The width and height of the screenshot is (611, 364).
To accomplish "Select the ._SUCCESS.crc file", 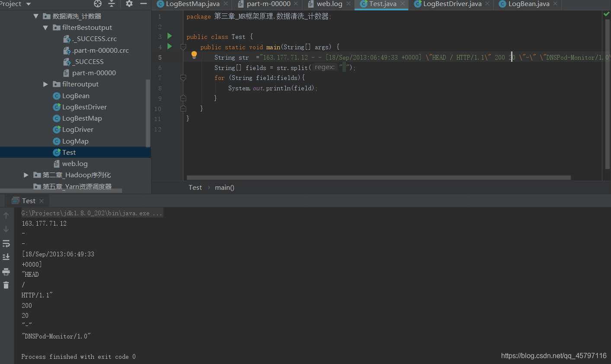I will click(90, 39).
